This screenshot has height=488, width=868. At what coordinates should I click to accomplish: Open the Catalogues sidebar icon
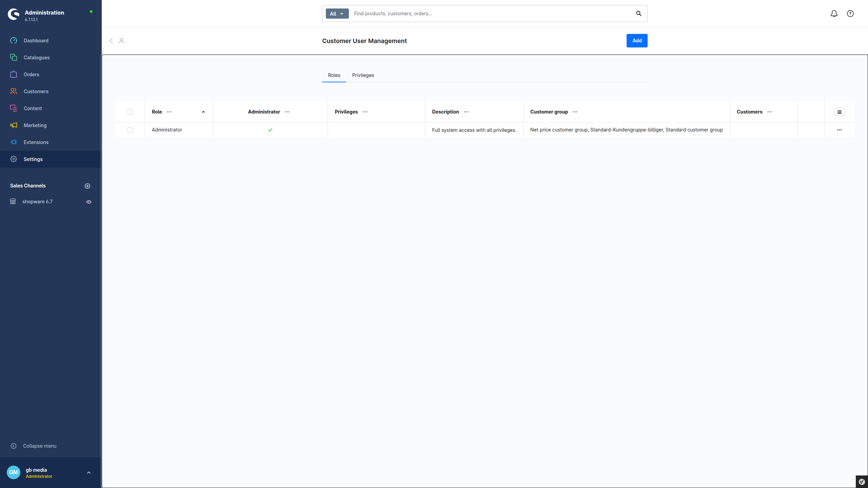(x=14, y=58)
